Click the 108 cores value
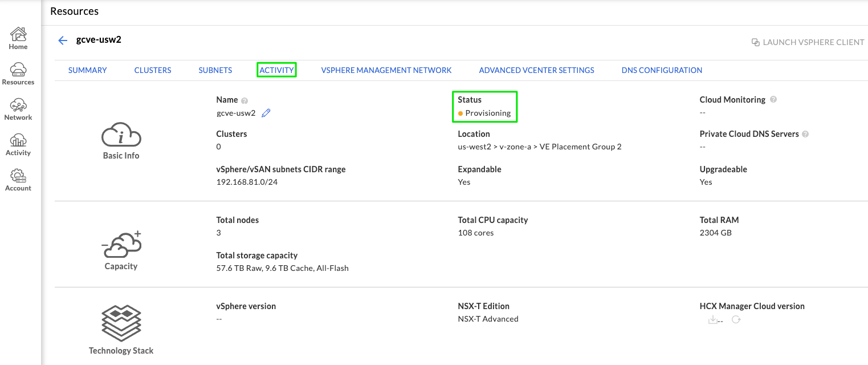 point(476,233)
